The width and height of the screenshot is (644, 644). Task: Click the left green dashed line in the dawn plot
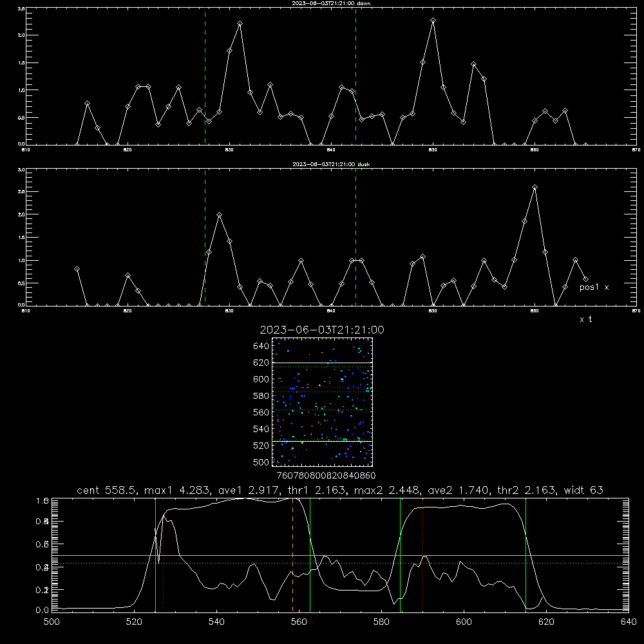[205, 76]
